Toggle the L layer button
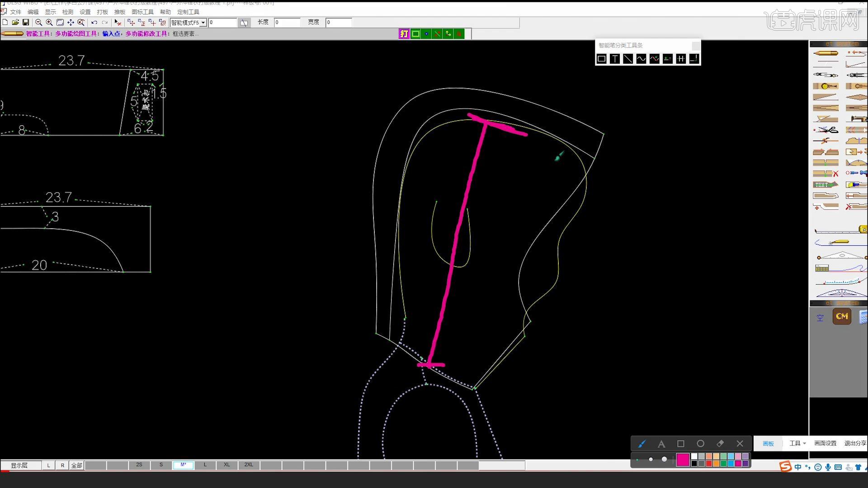The width and height of the screenshot is (868, 488). point(48,465)
